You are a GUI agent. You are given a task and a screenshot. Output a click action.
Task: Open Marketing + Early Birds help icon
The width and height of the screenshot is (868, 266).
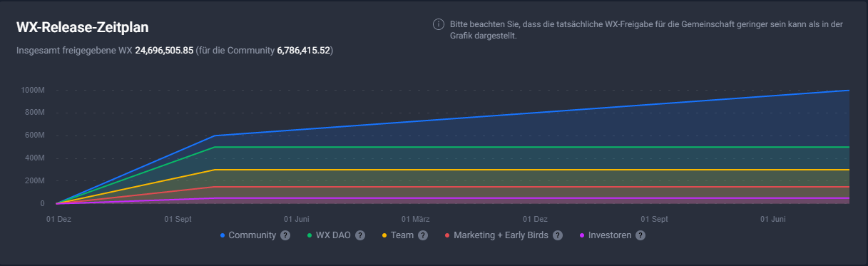[x=558, y=235]
